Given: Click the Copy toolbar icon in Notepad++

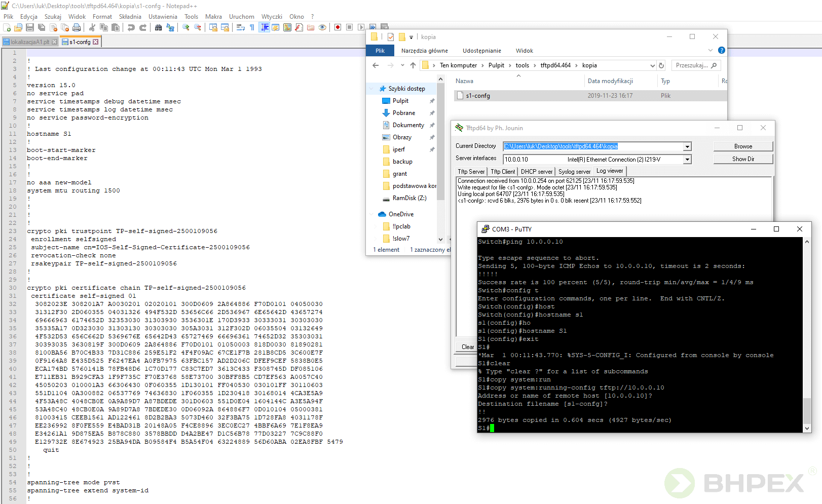Looking at the screenshot, I should click(x=104, y=27).
